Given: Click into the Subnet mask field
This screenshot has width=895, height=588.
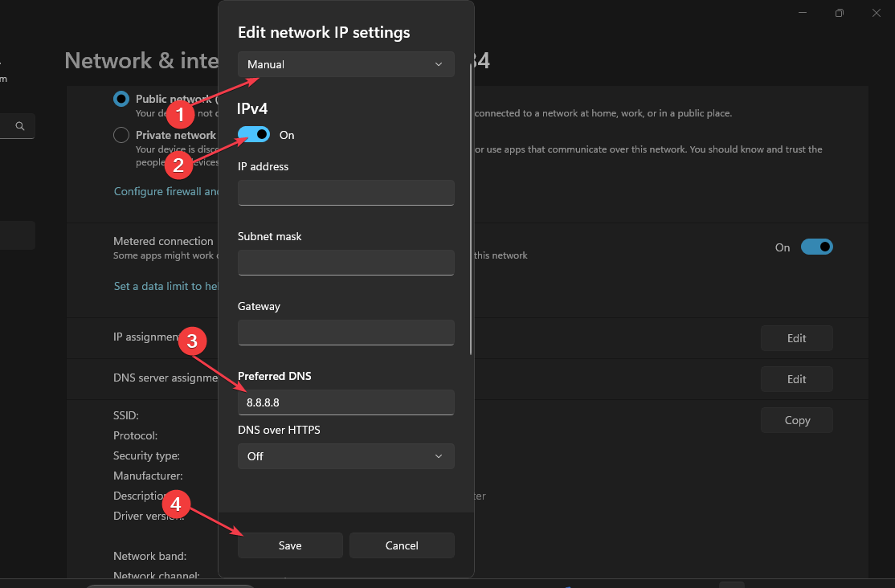Looking at the screenshot, I should pos(345,263).
